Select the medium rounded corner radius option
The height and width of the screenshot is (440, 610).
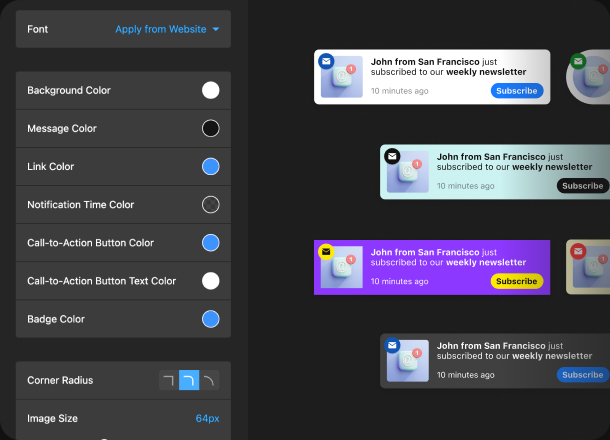click(189, 381)
